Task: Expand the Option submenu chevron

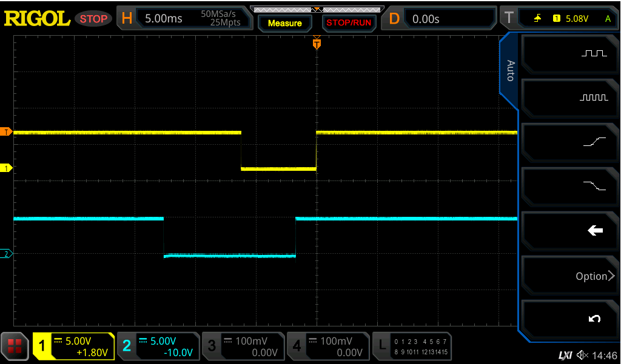Action: pyautogui.click(x=611, y=276)
